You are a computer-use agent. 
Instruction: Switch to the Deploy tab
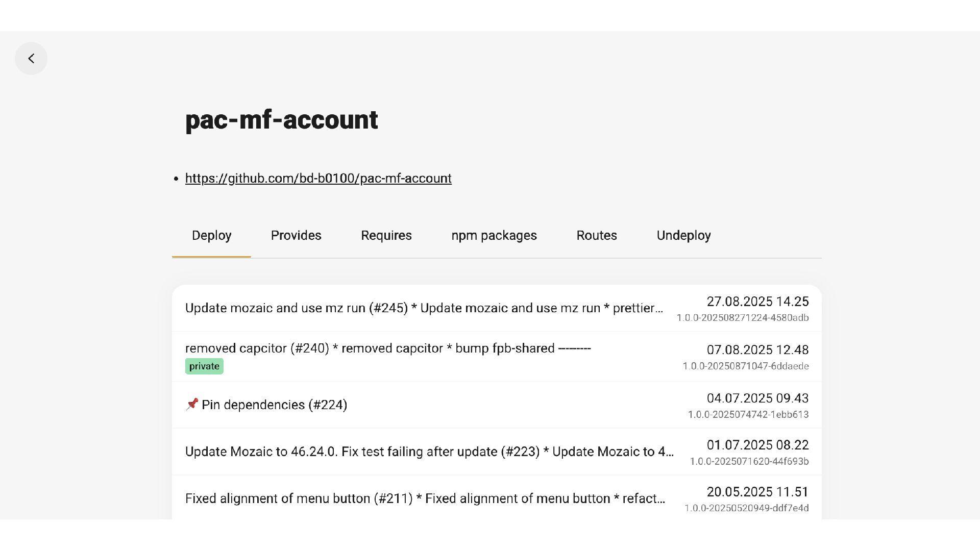point(211,235)
